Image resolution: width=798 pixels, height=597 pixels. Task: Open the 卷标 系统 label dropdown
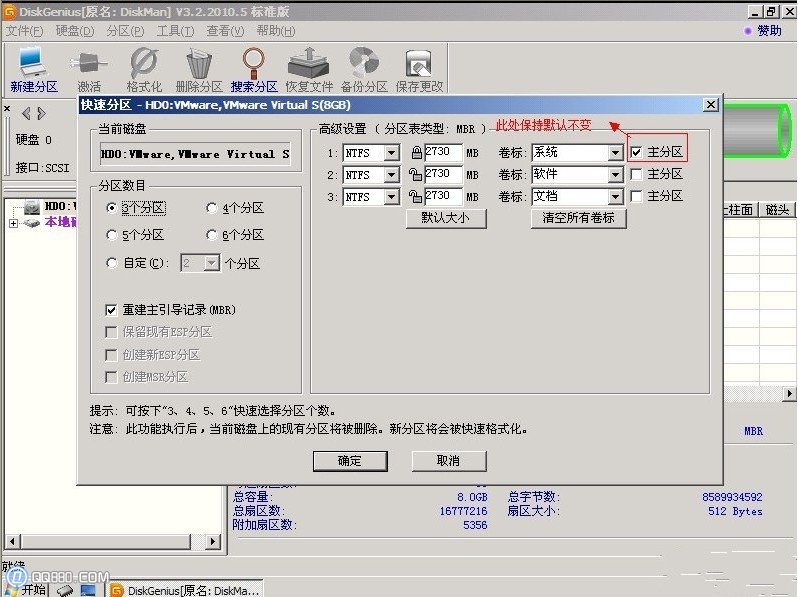615,153
